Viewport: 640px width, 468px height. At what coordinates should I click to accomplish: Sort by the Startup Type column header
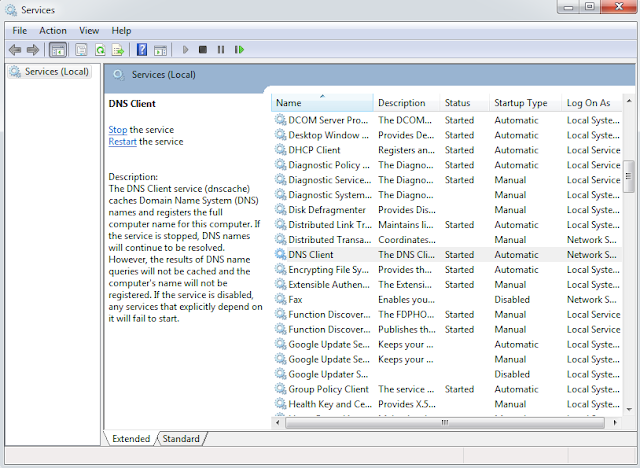[526, 103]
